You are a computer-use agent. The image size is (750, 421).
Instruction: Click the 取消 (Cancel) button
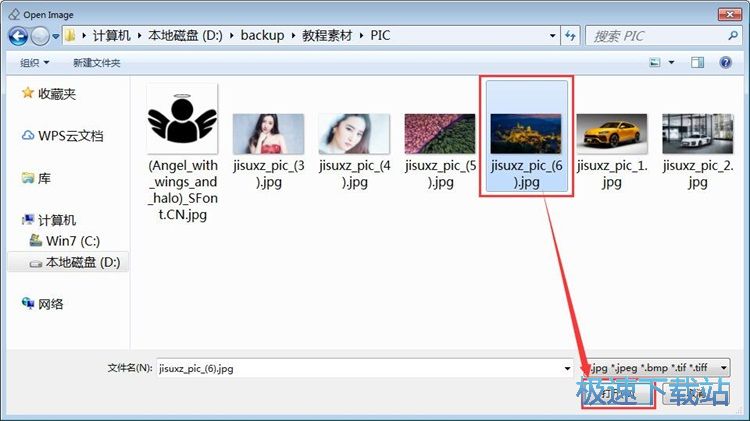tap(696, 394)
